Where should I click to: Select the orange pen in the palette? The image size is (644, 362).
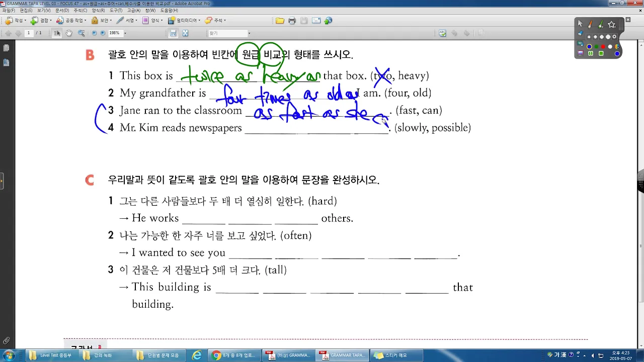pos(590,24)
